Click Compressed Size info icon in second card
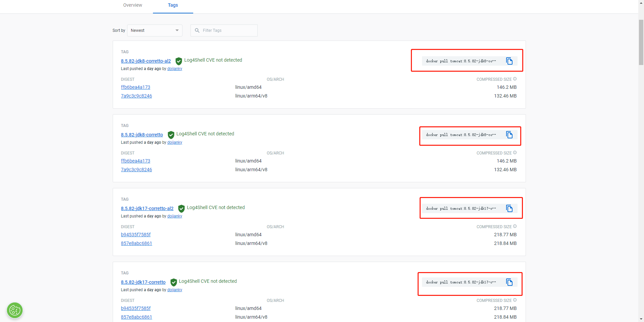 tap(515, 153)
